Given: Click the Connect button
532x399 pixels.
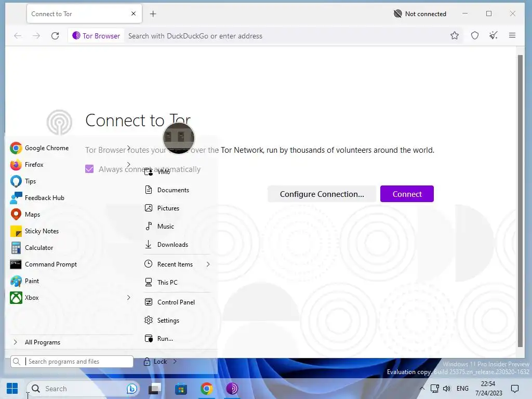Looking at the screenshot, I should point(407,194).
